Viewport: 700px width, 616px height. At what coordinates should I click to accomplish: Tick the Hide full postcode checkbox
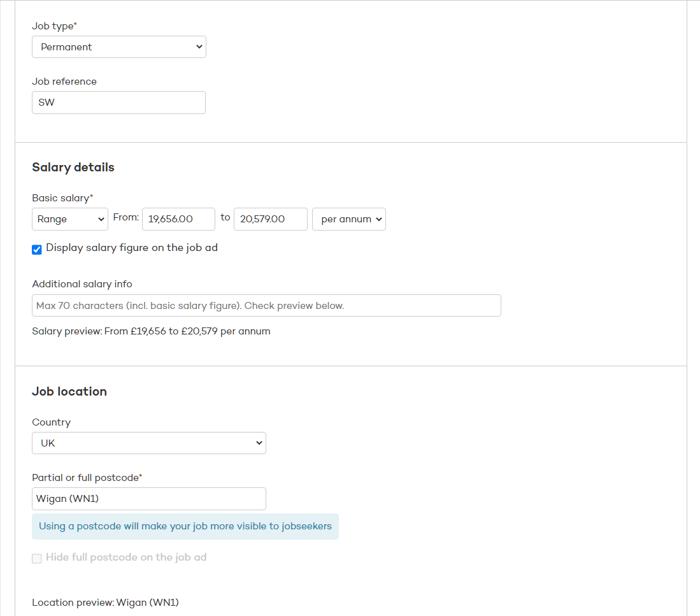coord(37,559)
